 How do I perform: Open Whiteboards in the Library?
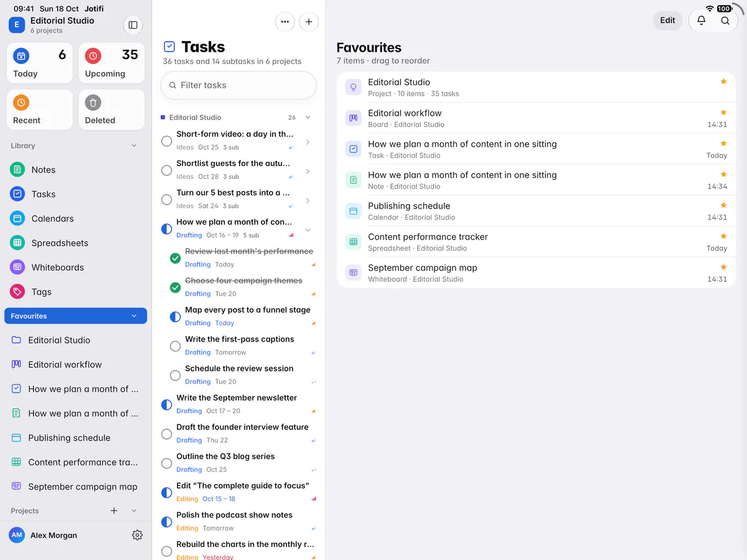(x=76, y=268)
